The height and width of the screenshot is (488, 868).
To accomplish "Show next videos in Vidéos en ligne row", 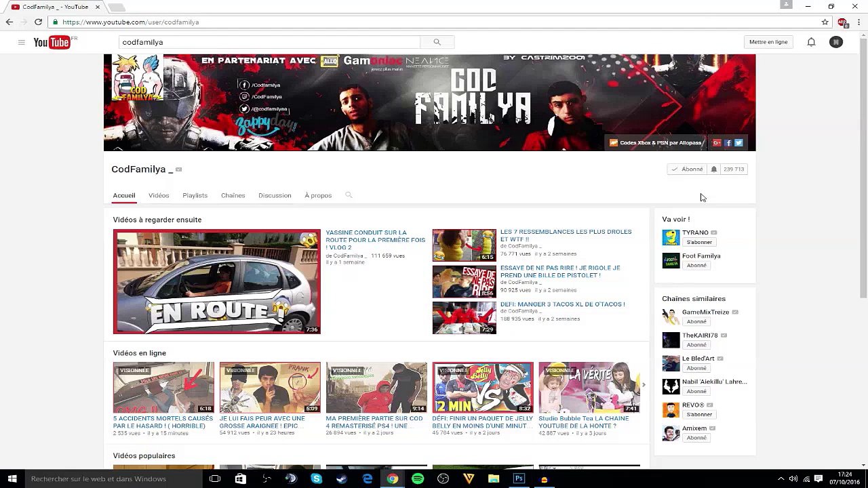I will 644,385.
